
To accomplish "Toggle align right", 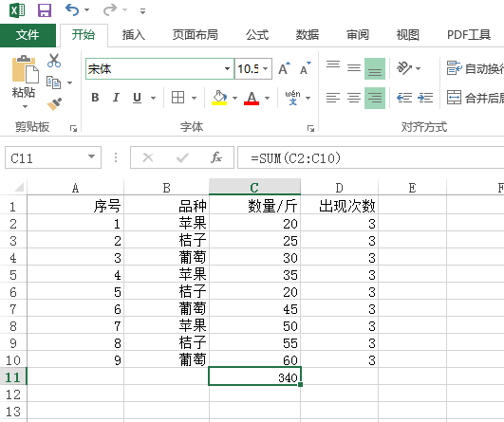I will click(375, 98).
